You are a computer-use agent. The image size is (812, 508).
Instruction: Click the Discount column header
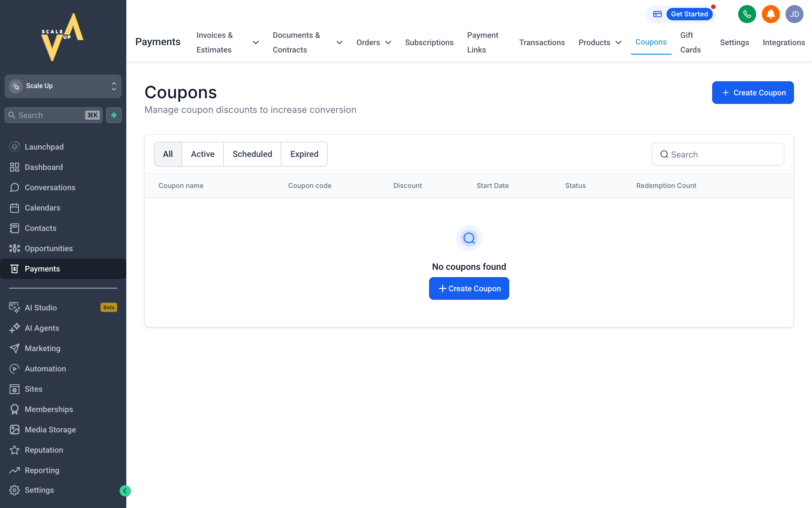(407, 185)
